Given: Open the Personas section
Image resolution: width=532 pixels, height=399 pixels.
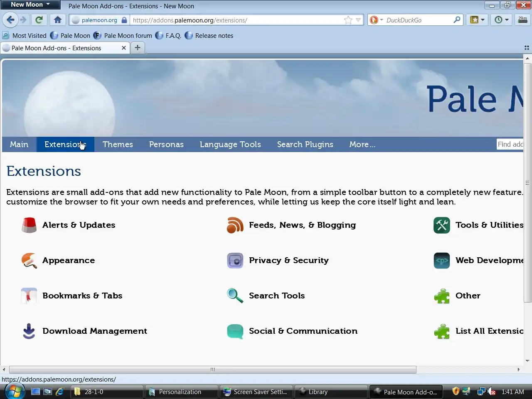Looking at the screenshot, I should click(x=166, y=144).
